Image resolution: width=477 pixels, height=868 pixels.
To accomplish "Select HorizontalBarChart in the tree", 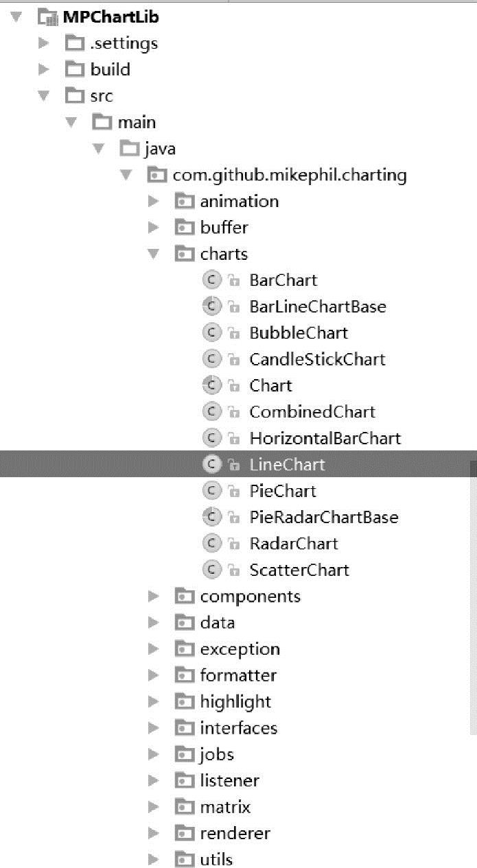I will [325, 438].
